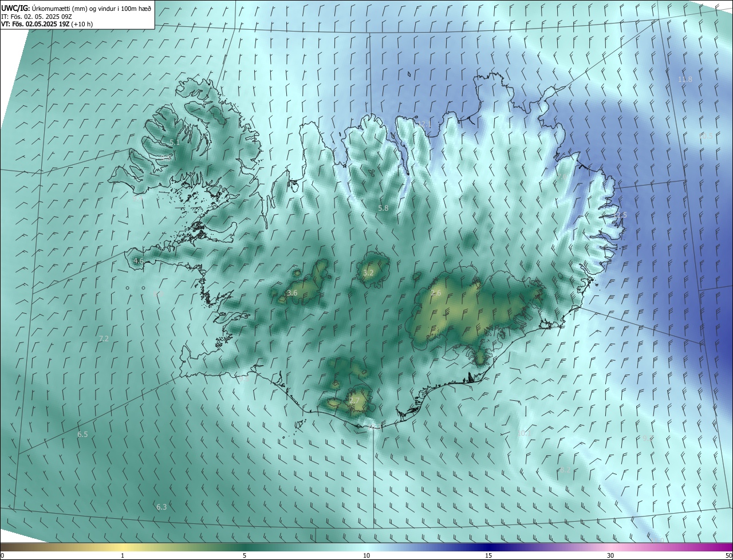Screen dimensions: 733x560
Task: Click the title "UWC/IG: Úrkomumætti (mm) og vindur"
Action: (x=76, y=9)
